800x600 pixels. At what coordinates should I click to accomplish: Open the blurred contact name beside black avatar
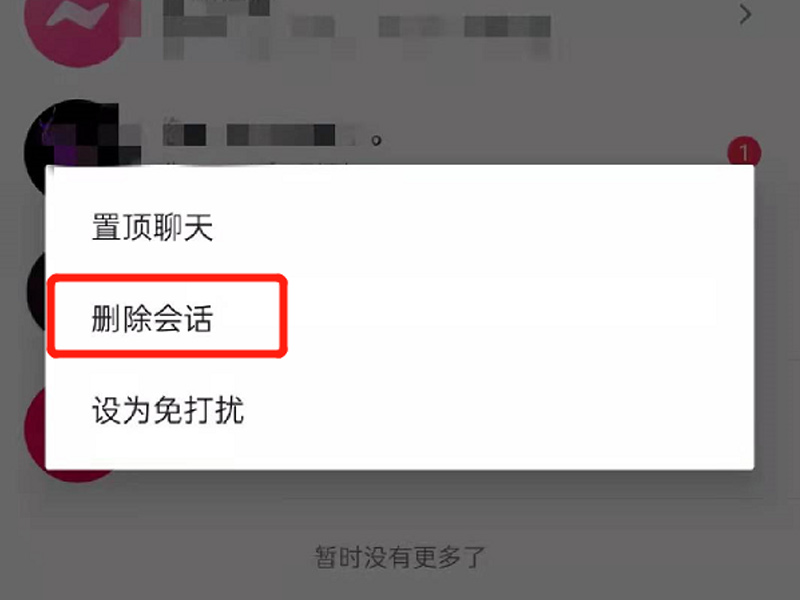pos(263,135)
